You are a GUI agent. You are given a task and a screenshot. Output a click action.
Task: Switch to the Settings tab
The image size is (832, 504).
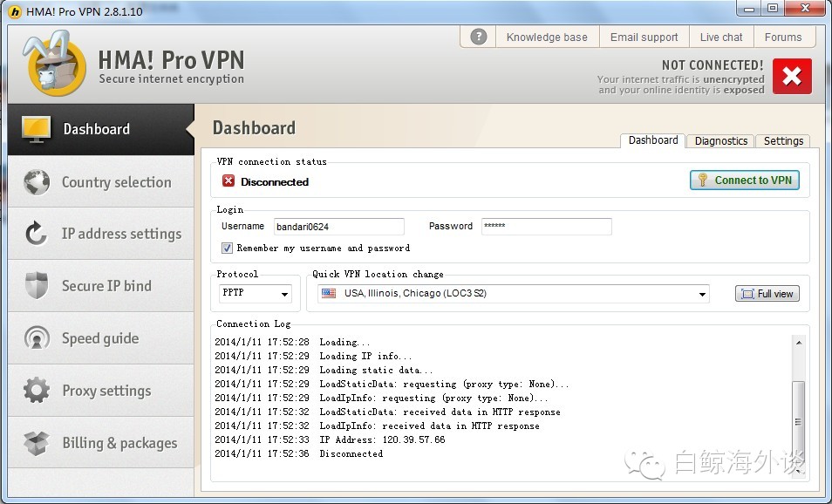click(783, 140)
